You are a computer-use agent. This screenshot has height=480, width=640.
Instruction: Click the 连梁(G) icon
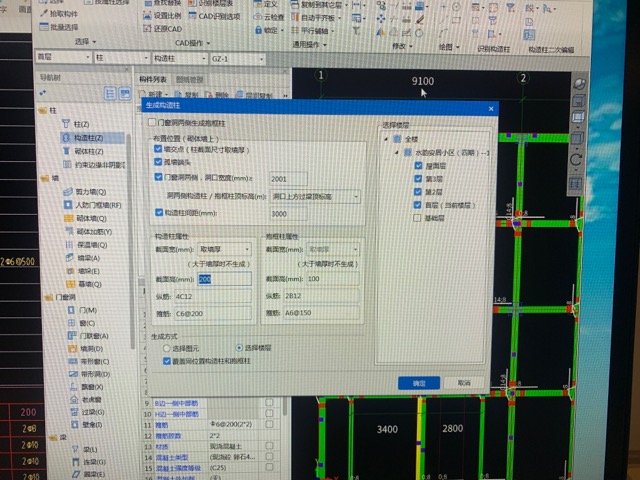pos(76,462)
